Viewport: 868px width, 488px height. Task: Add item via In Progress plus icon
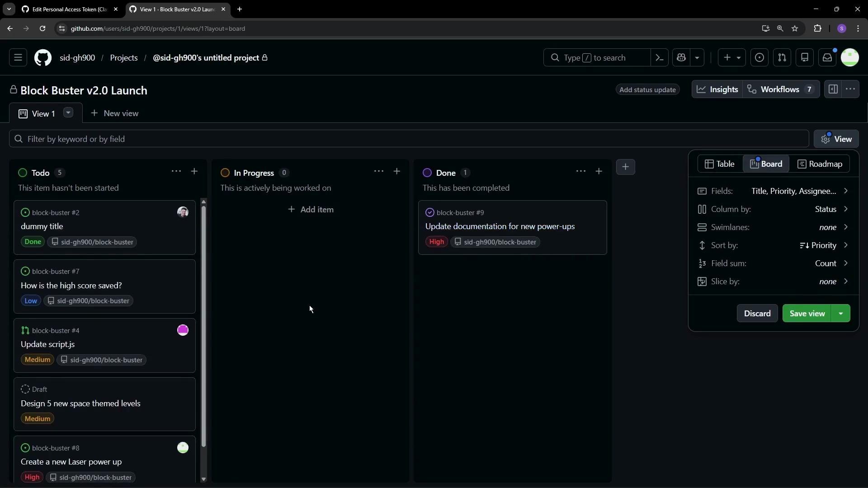tap(397, 172)
